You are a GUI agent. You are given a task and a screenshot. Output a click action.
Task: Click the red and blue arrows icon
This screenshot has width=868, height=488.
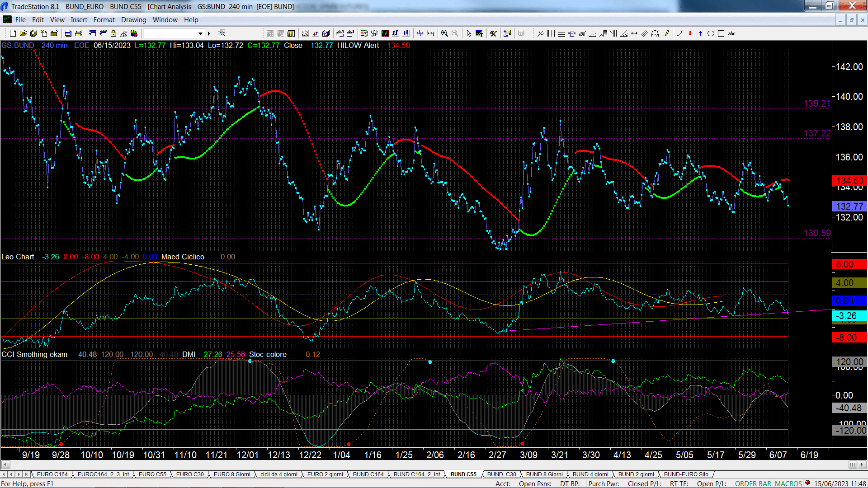coord(316,33)
